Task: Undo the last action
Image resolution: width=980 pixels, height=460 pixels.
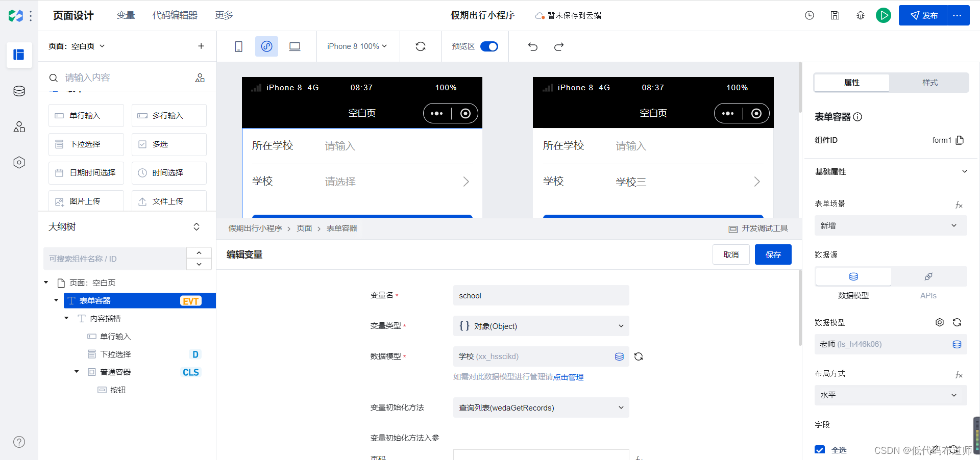Action: click(533, 46)
